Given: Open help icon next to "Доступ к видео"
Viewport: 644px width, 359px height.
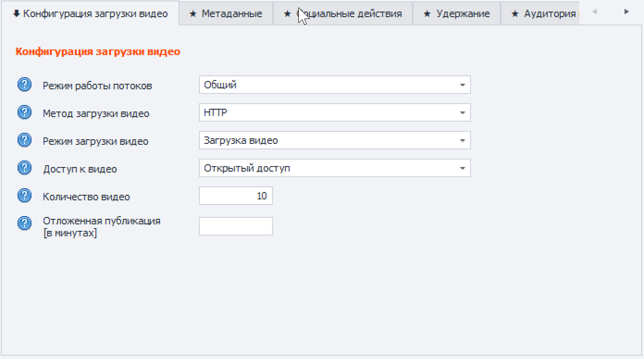Looking at the screenshot, I should pyautogui.click(x=24, y=167).
